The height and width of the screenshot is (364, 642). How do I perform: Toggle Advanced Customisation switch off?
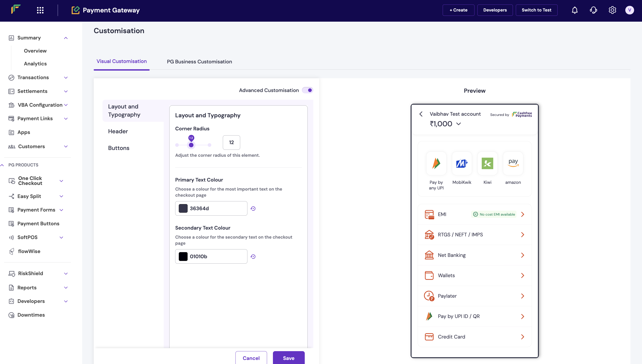coord(307,90)
